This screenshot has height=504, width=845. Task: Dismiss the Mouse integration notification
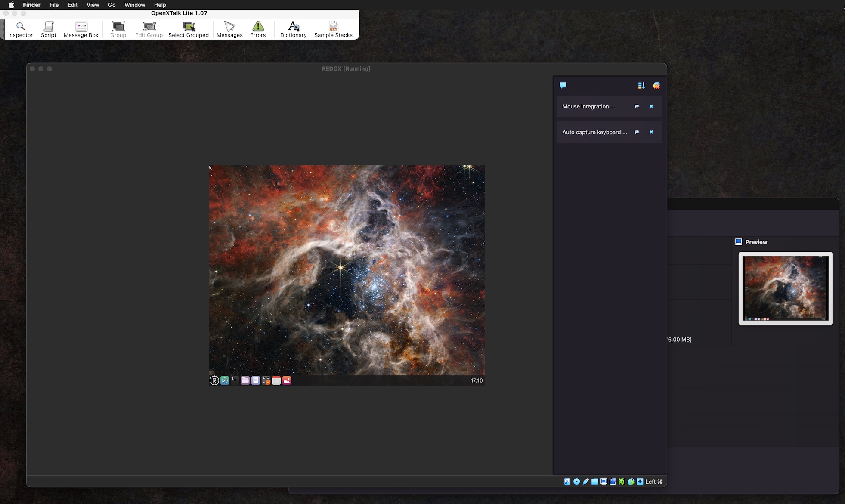pos(651,106)
